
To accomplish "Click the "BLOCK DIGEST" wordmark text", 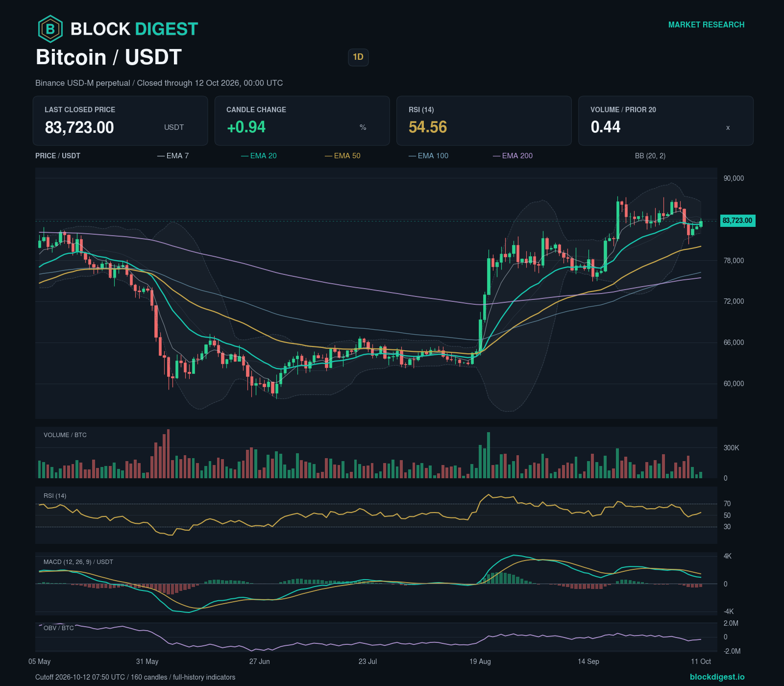I will point(134,29).
